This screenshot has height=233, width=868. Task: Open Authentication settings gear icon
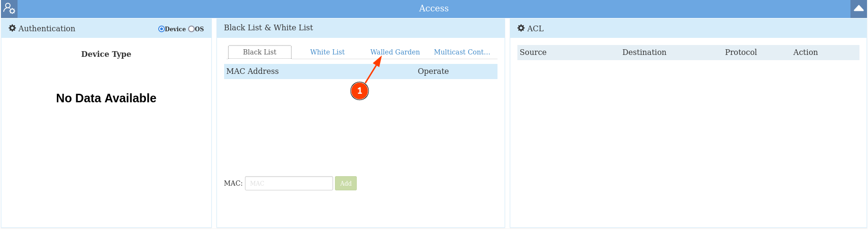click(x=12, y=28)
